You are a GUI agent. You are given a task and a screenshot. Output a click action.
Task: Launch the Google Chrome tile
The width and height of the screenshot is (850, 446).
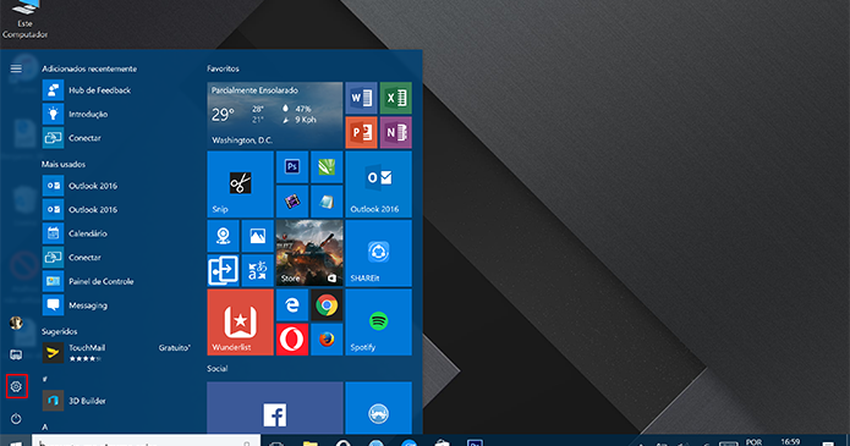(x=326, y=305)
